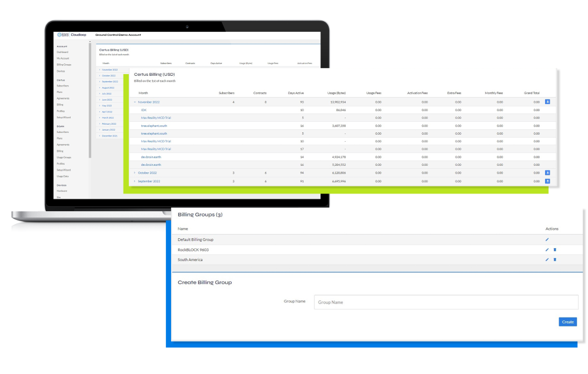Expand the July 2022 billing row

click(x=100, y=93)
